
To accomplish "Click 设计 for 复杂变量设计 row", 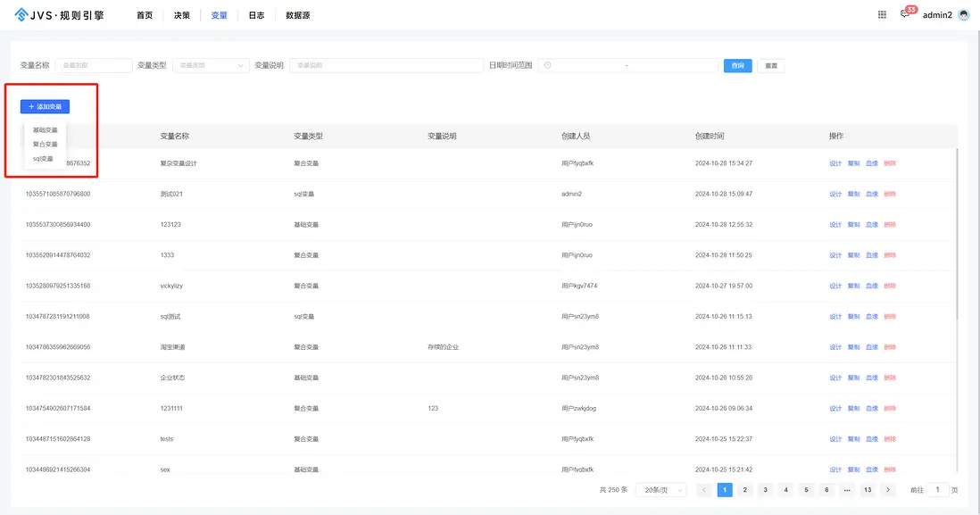I will click(x=835, y=163).
